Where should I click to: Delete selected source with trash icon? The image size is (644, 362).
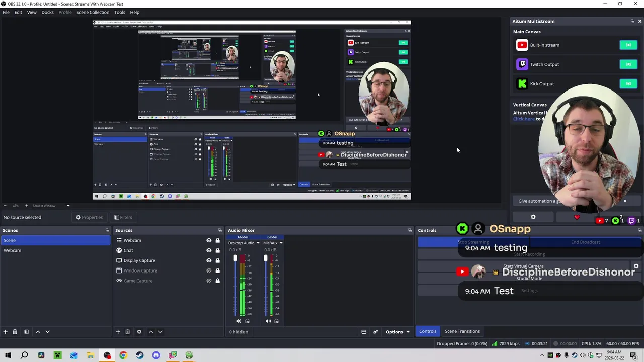tap(127, 332)
